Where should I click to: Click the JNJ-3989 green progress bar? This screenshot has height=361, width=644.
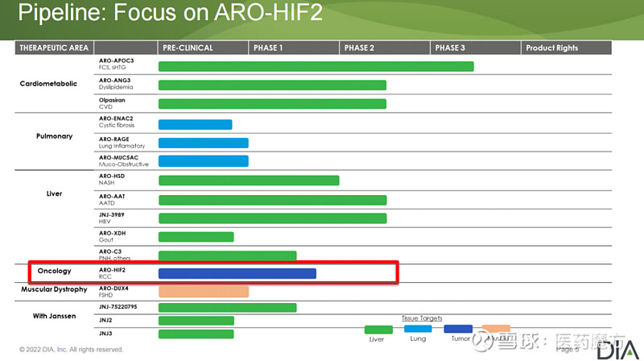272,218
